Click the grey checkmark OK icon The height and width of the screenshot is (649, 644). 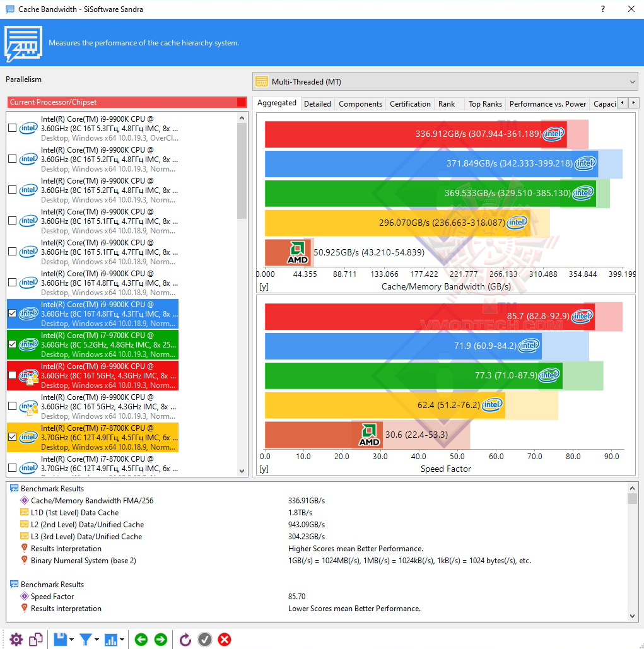point(205,640)
